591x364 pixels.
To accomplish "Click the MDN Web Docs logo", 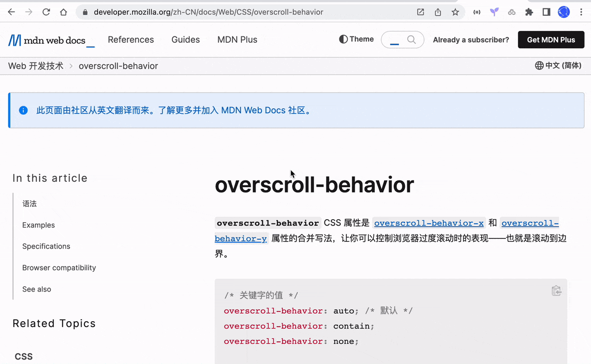I will point(51,40).
